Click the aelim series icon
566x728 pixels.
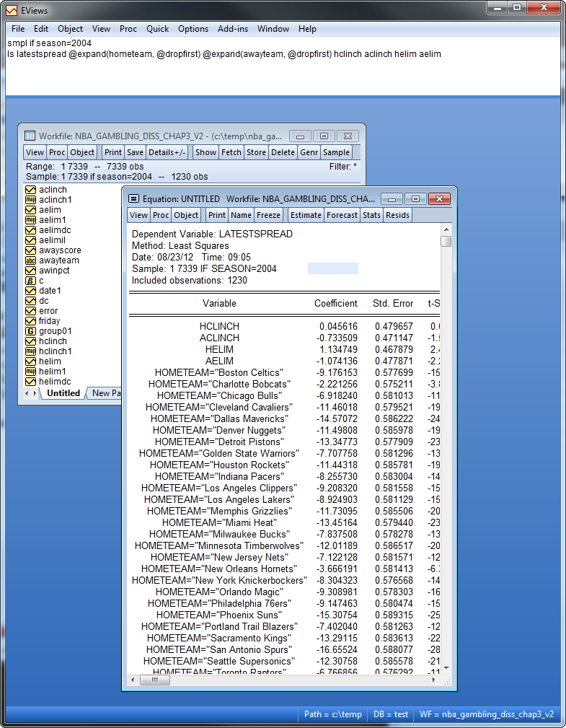pyautogui.click(x=30, y=210)
